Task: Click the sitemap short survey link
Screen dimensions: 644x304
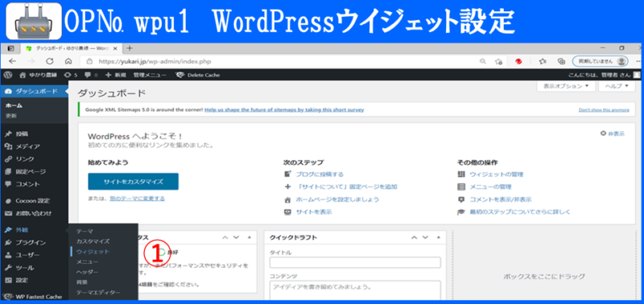Action: coord(284,110)
